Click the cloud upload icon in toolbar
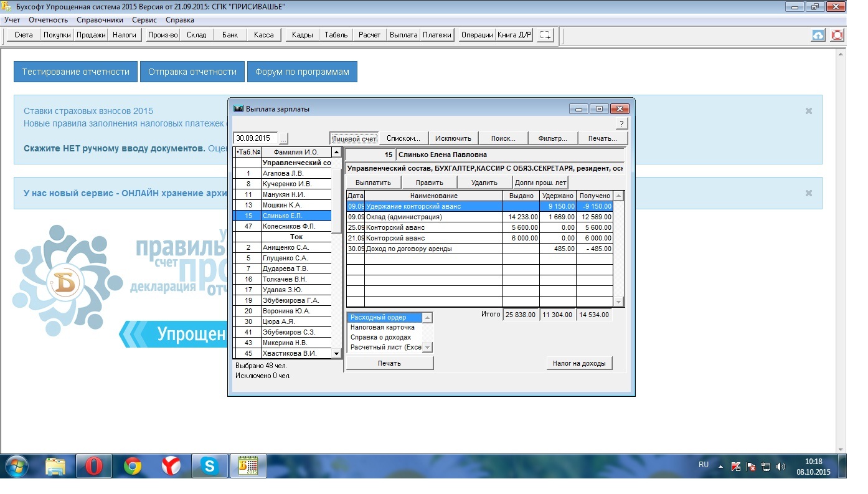 tap(818, 36)
